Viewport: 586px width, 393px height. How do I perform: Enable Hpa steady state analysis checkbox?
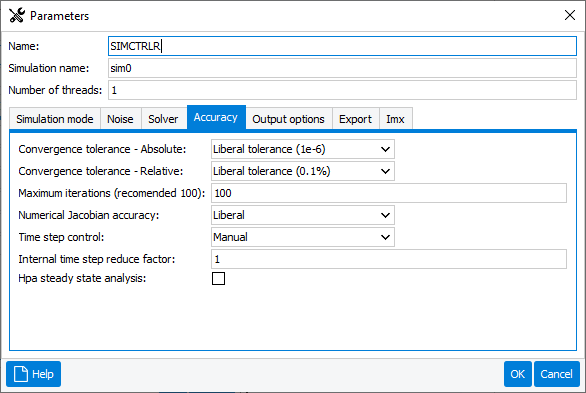(218, 278)
